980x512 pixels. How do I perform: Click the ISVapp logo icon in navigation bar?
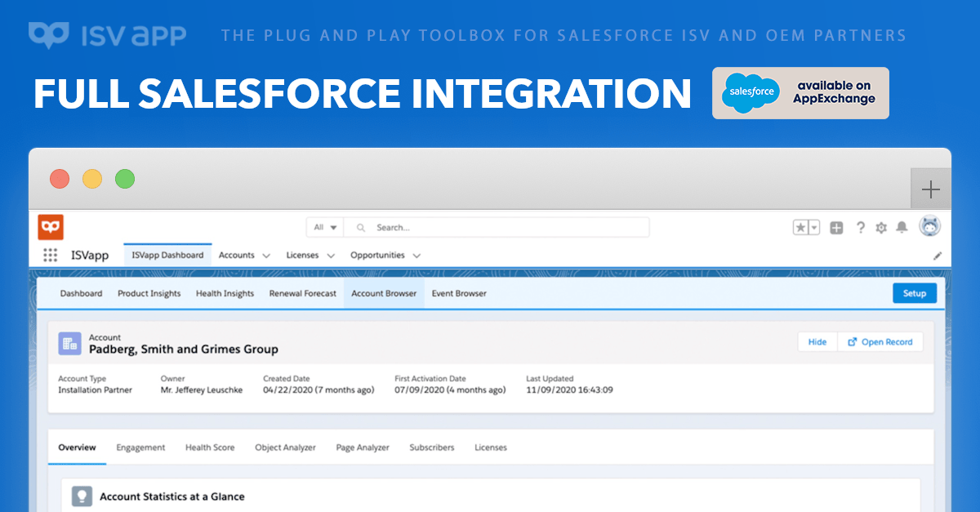click(50, 226)
